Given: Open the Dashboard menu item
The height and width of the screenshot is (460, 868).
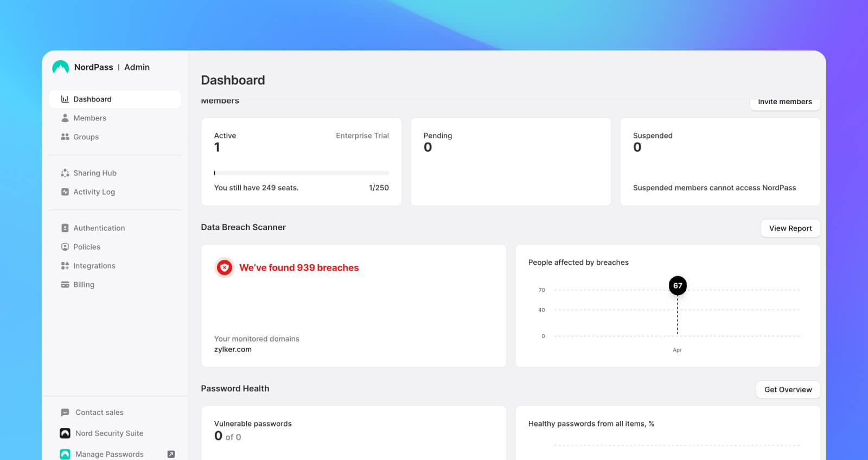Looking at the screenshot, I should point(115,99).
